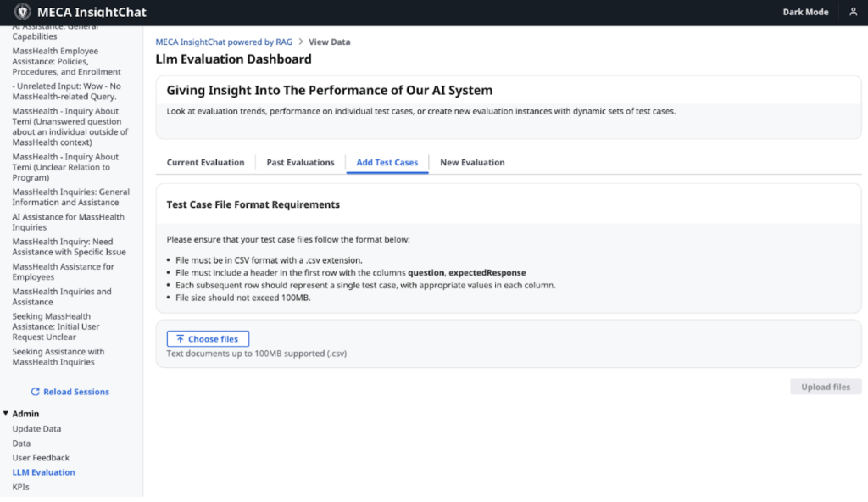Click the 'Please ensure that your test case files' line
Screen dimensions: 868x502
tap(288, 240)
